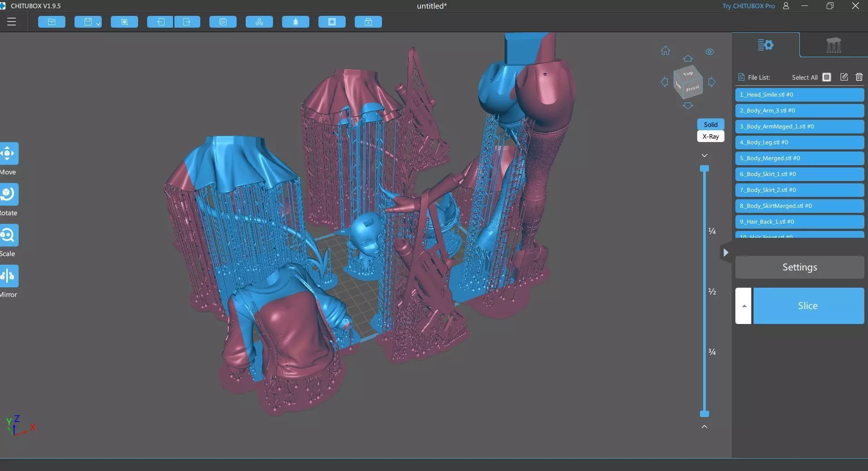Select the Mirror tool
Screen dimensions: 868x471
8,276
